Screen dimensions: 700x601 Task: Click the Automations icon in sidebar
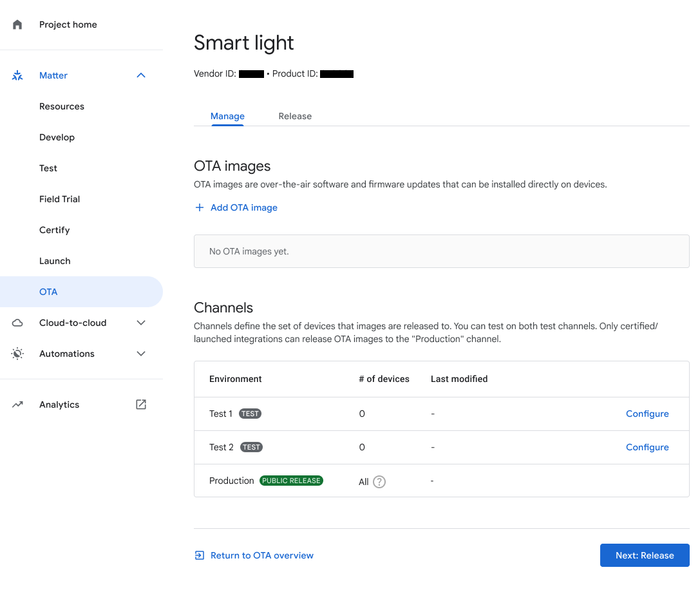(17, 354)
